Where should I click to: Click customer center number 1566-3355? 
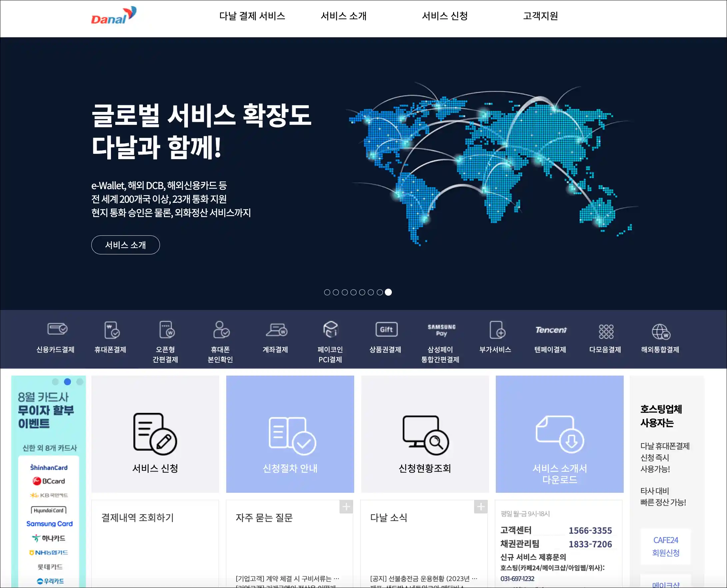pos(590,530)
